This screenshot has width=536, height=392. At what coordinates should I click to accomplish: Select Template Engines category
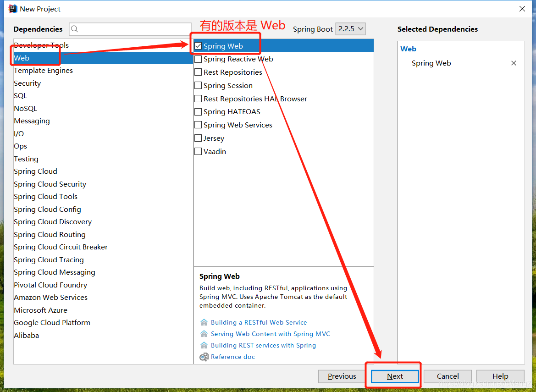[103, 71]
